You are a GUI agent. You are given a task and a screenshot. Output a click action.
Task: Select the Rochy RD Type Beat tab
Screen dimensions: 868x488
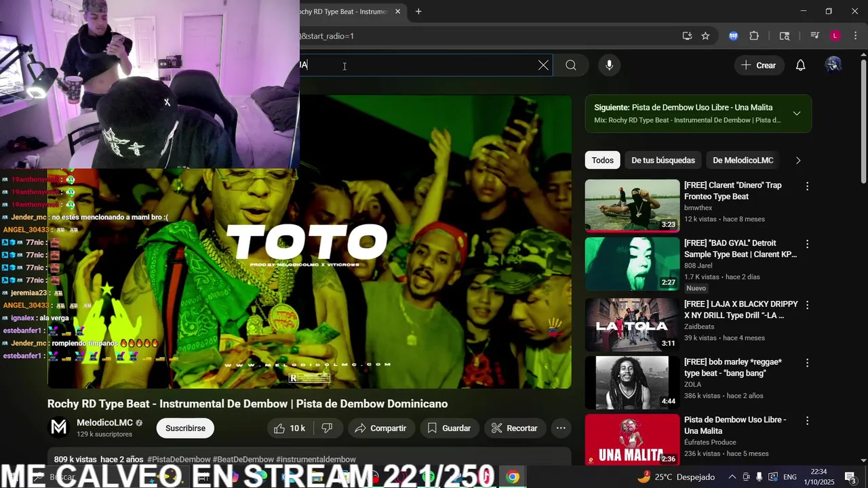point(342,12)
